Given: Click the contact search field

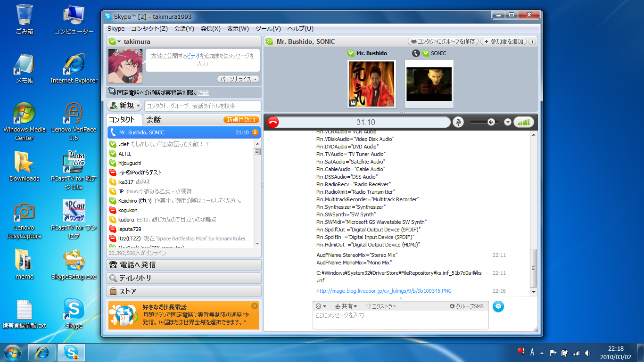Looking at the screenshot, I should pos(203,106).
